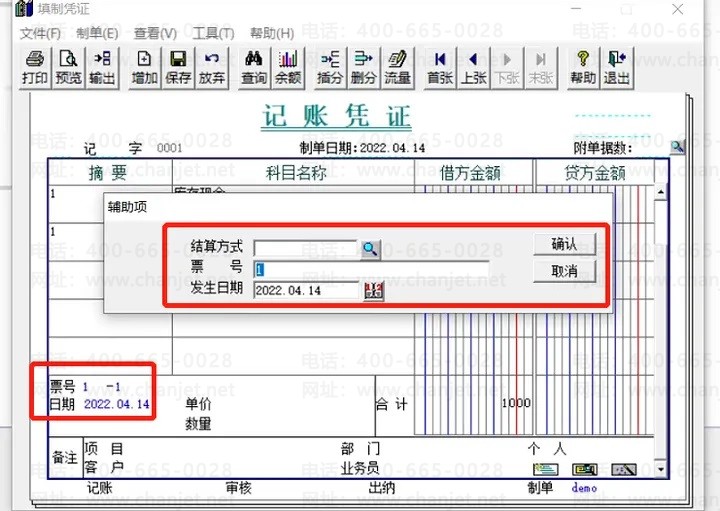Click the 摘要 column header
Viewport: 720px width, 511px height.
tap(108, 173)
